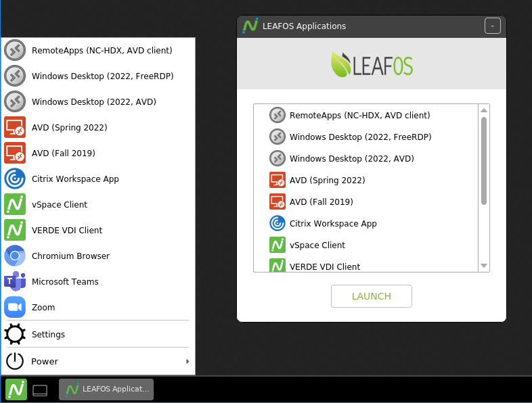Click show desktop icon on taskbar
Viewport: 532px width, 403px height.
pos(40,390)
